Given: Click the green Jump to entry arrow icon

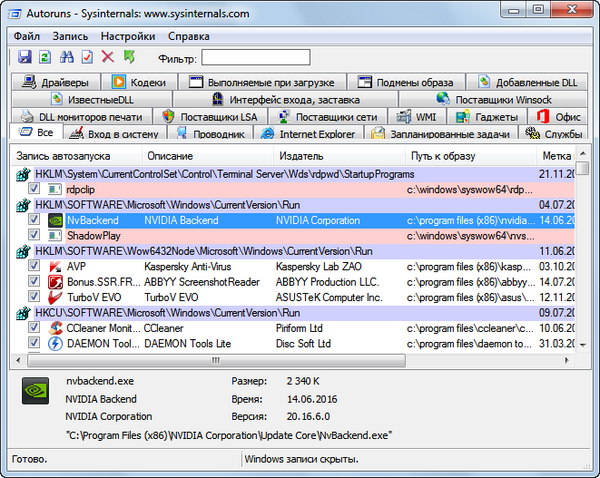Looking at the screenshot, I should pos(129,57).
